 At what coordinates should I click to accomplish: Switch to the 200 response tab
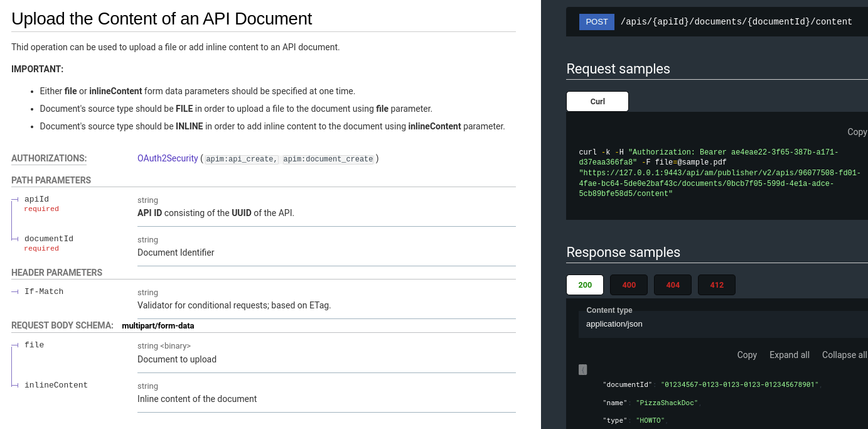pyautogui.click(x=584, y=285)
